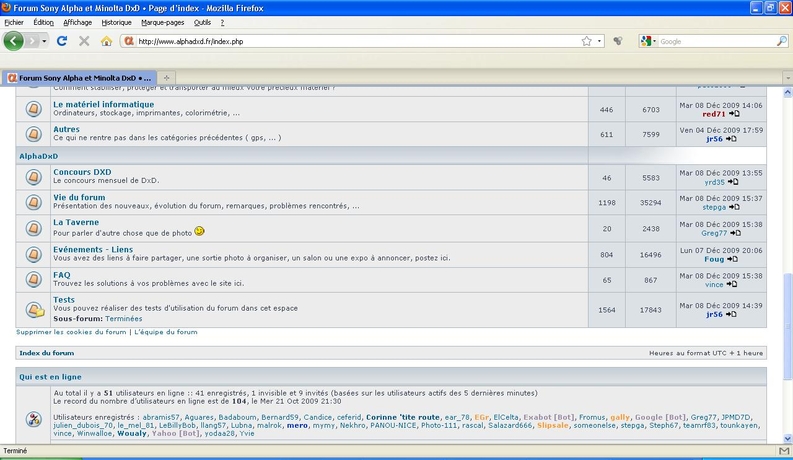Click the search magnifier in Google box
793x460 pixels.
point(781,41)
